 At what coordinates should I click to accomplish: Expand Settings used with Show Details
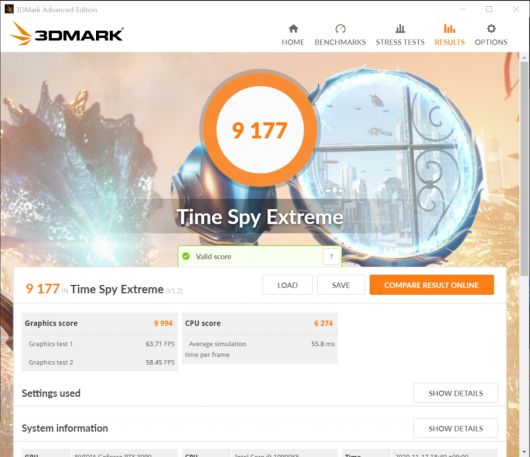coord(455,393)
